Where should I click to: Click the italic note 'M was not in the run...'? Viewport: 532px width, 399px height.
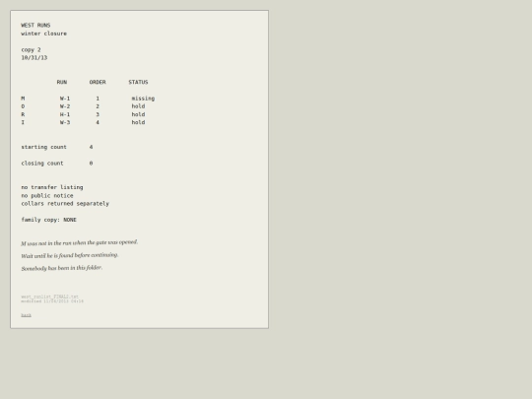point(80,242)
